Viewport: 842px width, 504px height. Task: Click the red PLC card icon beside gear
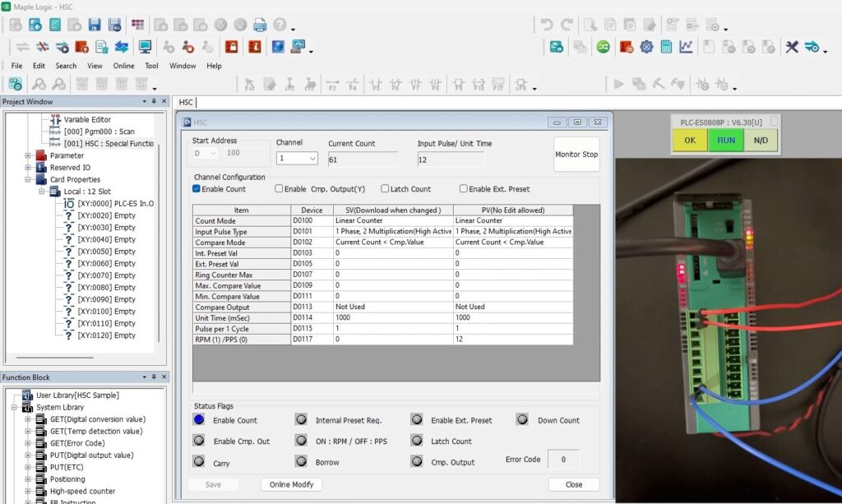click(x=626, y=47)
